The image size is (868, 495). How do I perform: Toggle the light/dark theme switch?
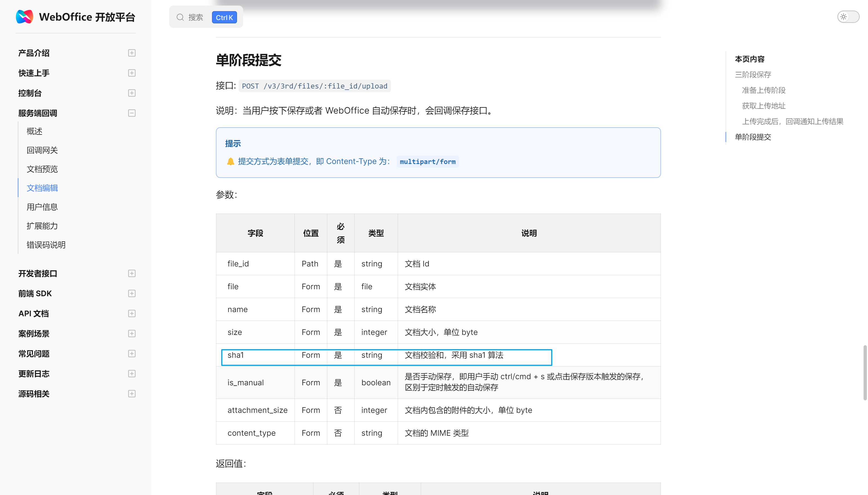[848, 17]
